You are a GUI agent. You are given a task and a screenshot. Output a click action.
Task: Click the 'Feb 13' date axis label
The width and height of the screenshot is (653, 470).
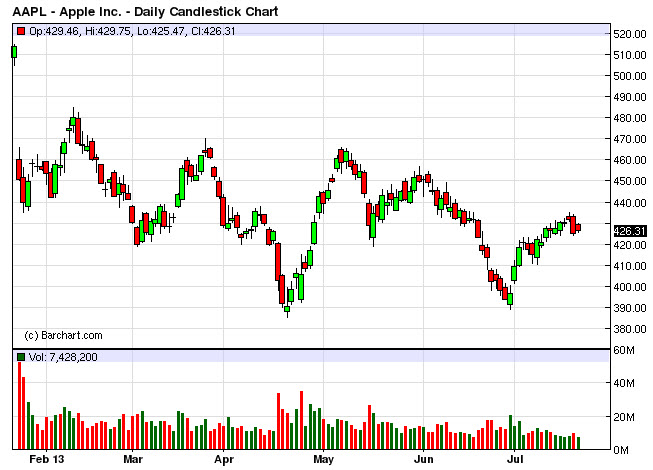point(47,459)
